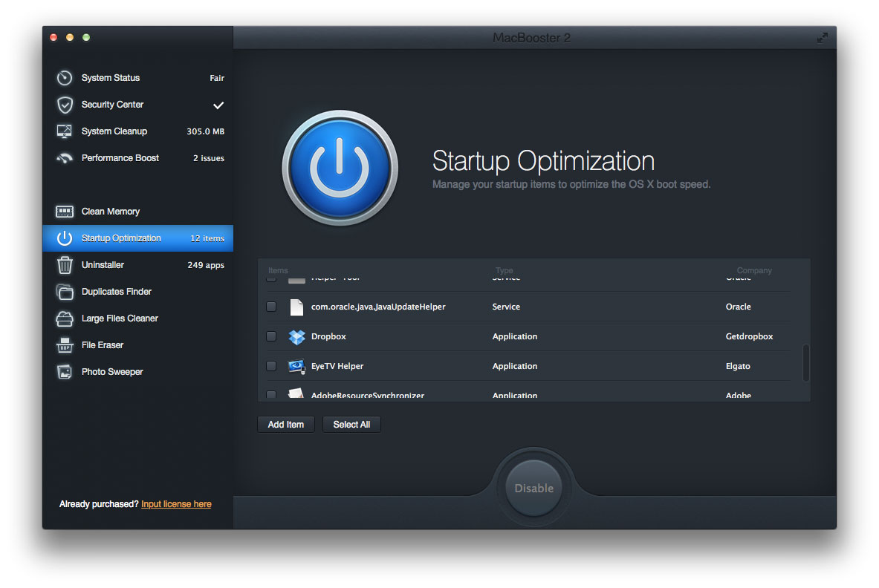Image resolution: width=879 pixels, height=588 pixels.
Task: Click the 305.0 MB cleanup size
Action: [x=205, y=131]
